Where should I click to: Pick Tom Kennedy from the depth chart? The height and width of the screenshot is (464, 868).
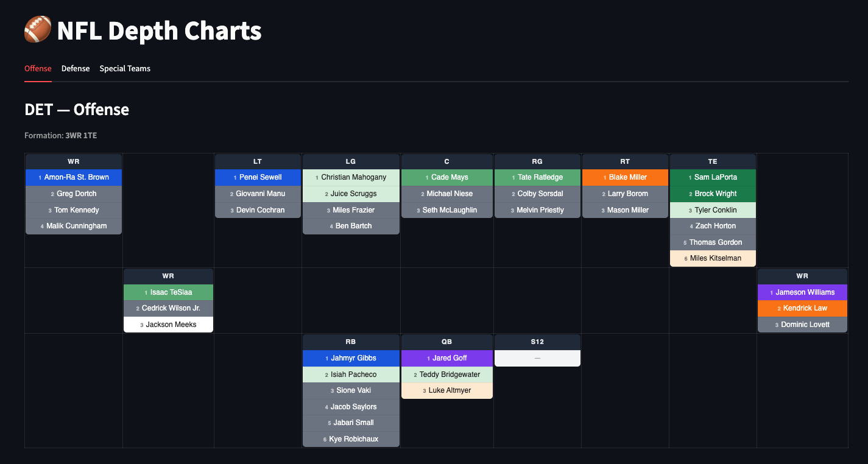[74, 210]
